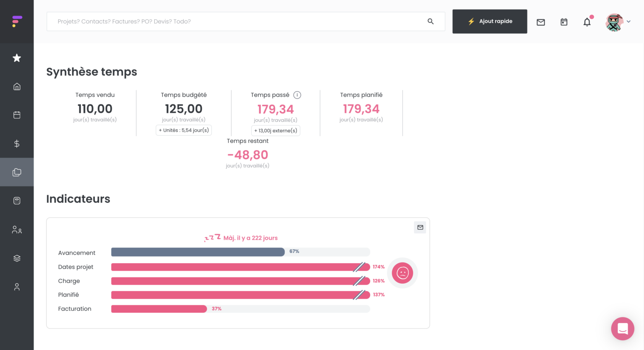Click the contacts people icon in sidebar
The width and height of the screenshot is (644, 350).
pyautogui.click(x=17, y=230)
